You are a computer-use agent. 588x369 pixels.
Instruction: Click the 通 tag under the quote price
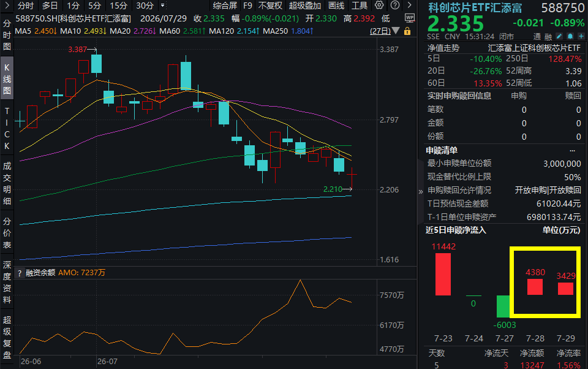(537, 36)
